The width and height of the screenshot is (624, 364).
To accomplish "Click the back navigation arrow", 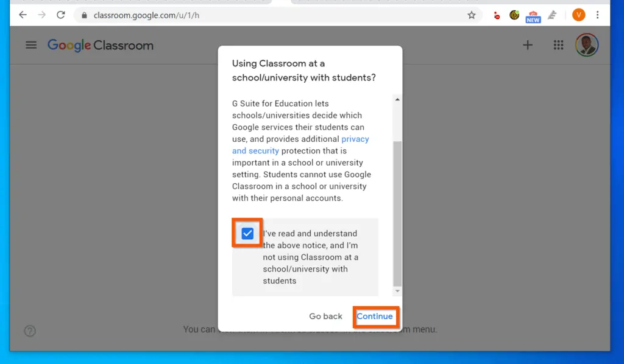I will click(x=22, y=15).
